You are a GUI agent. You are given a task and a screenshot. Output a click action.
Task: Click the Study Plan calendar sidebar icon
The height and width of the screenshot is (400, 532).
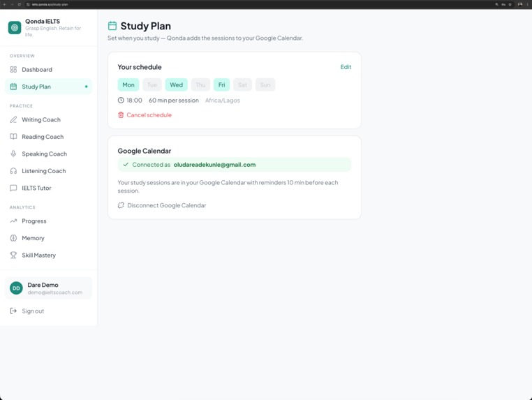pos(13,87)
